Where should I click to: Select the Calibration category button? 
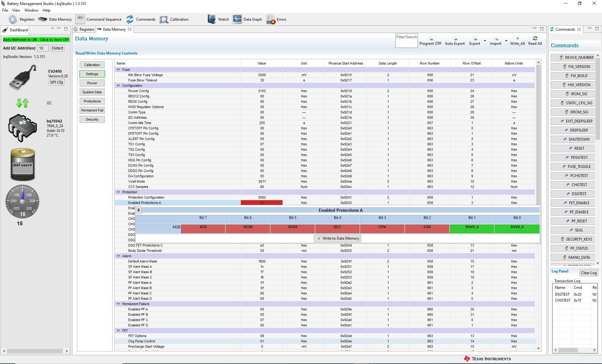click(92, 65)
